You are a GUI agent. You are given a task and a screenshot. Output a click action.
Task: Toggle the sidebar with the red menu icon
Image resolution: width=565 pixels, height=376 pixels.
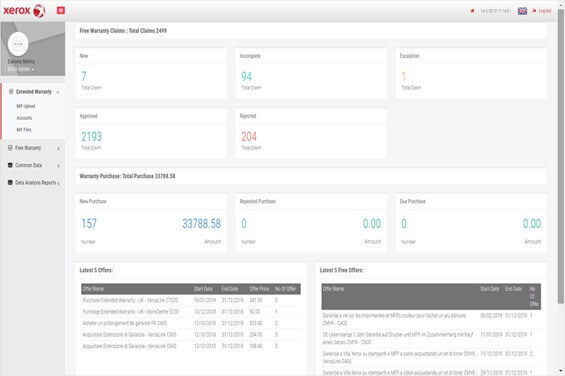(61, 10)
